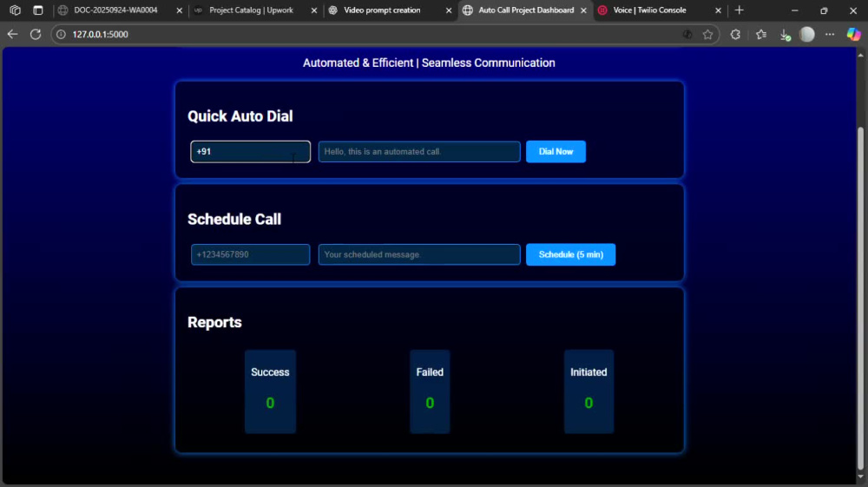Restore down the browser window
The height and width of the screenshot is (487, 868).
(824, 10)
